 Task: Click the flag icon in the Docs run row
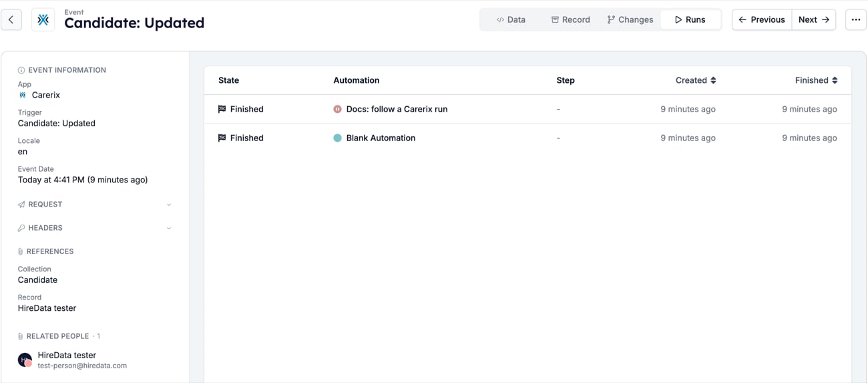pos(222,109)
